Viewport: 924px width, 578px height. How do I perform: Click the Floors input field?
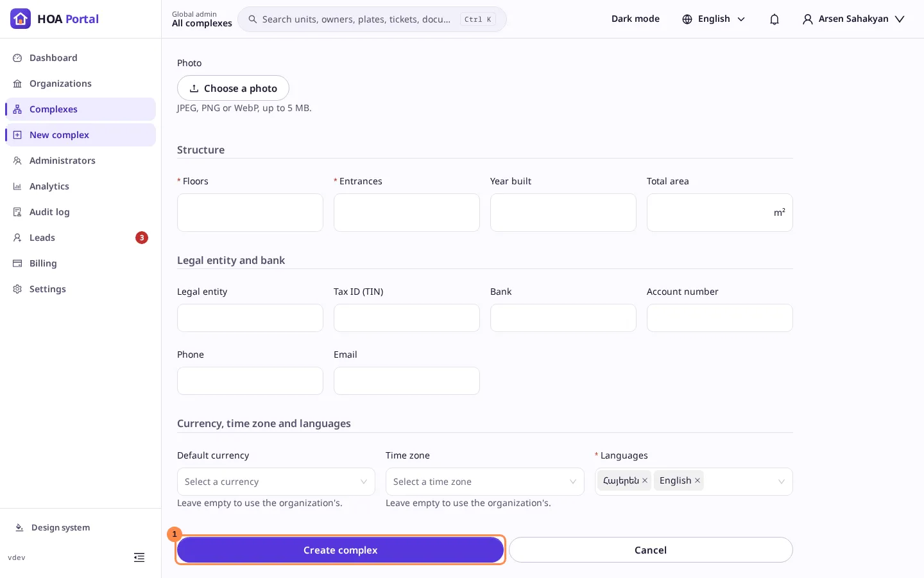pos(250,213)
